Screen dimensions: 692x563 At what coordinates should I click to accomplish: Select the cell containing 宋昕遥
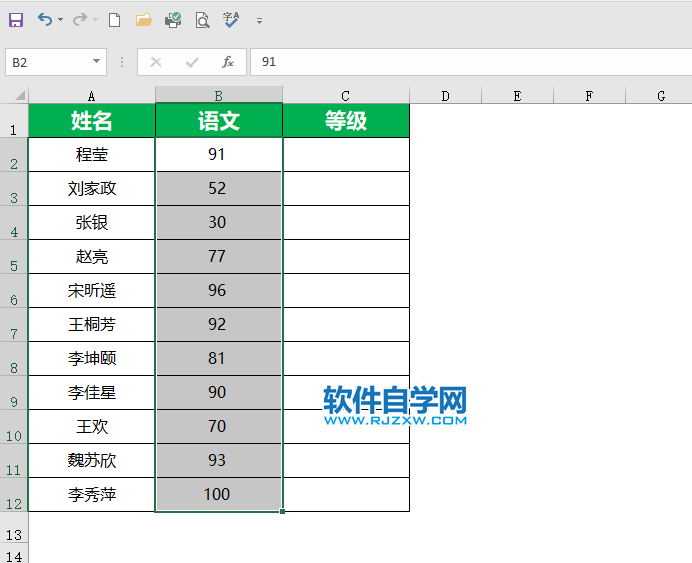92,290
